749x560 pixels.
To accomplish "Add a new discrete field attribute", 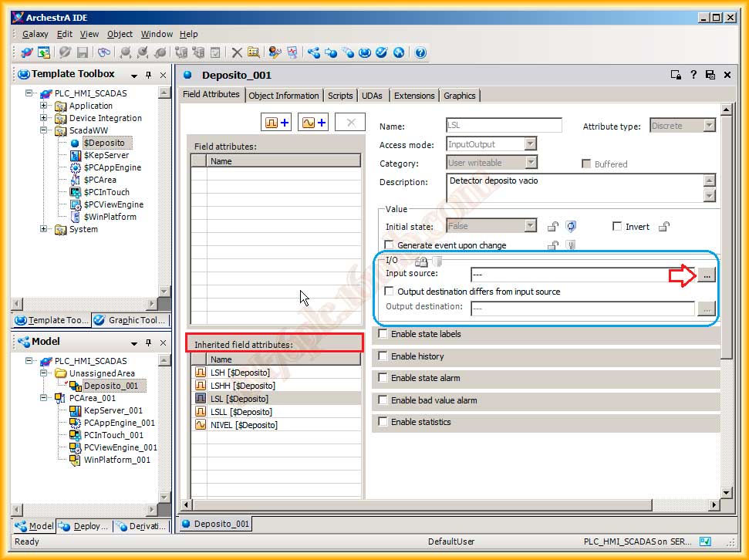I will pyautogui.click(x=277, y=123).
